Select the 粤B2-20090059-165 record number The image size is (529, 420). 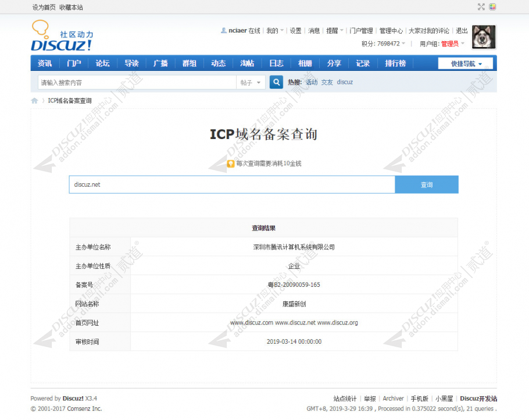[x=294, y=284]
